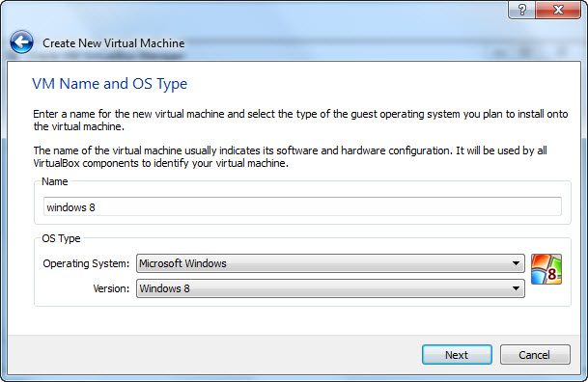Click the Windows 8 OS logo icon

pyautogui.click(x=546, y=269)
